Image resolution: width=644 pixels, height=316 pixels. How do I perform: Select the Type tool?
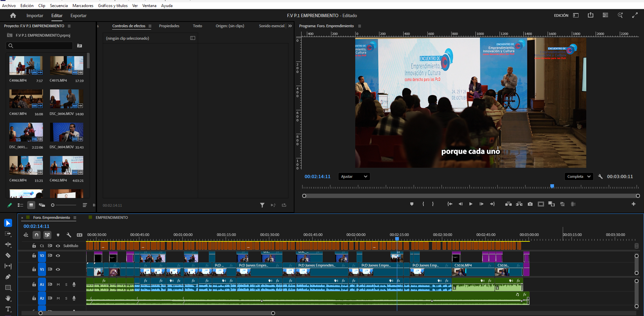tap(8, 309)
